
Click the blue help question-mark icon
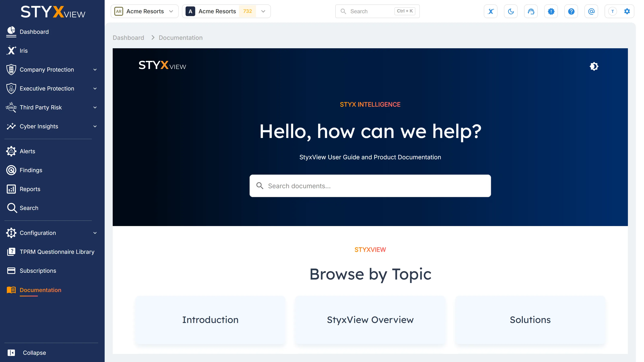point(571,11)
